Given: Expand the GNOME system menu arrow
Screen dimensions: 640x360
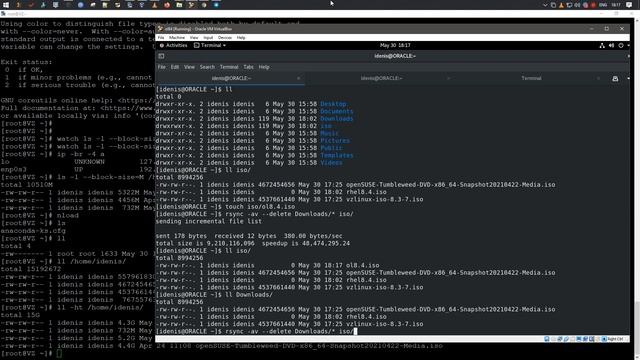Looking at the screenshot, I should [628, 45].
